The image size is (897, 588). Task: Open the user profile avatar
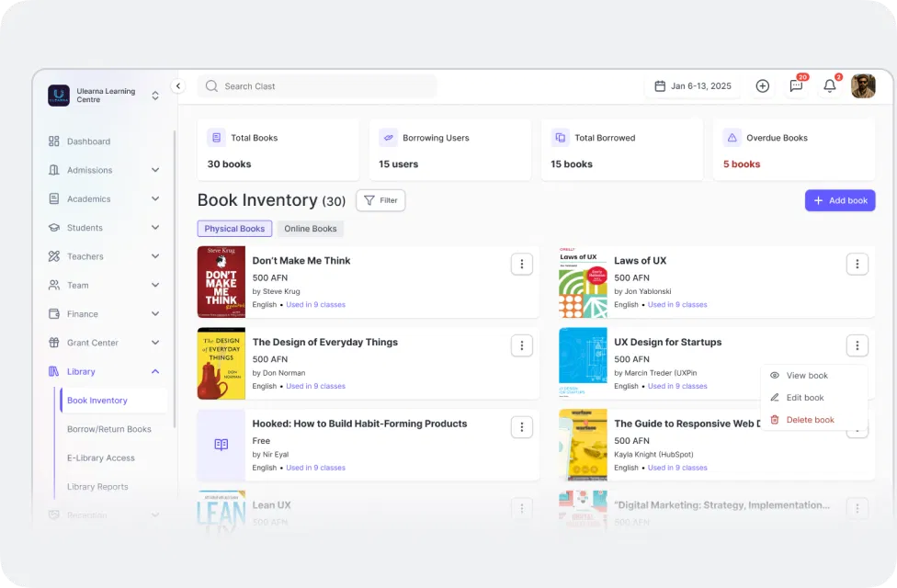(x=863, y=85)
